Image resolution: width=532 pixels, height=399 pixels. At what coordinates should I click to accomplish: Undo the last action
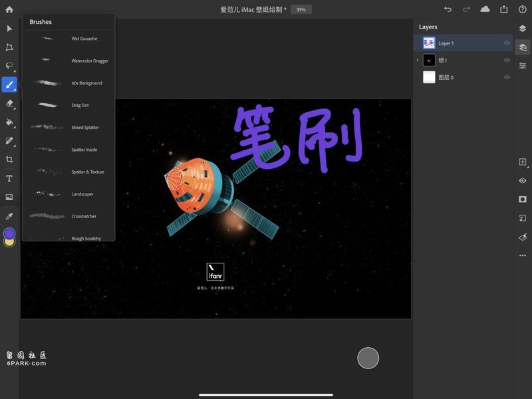tap(448, 9)
